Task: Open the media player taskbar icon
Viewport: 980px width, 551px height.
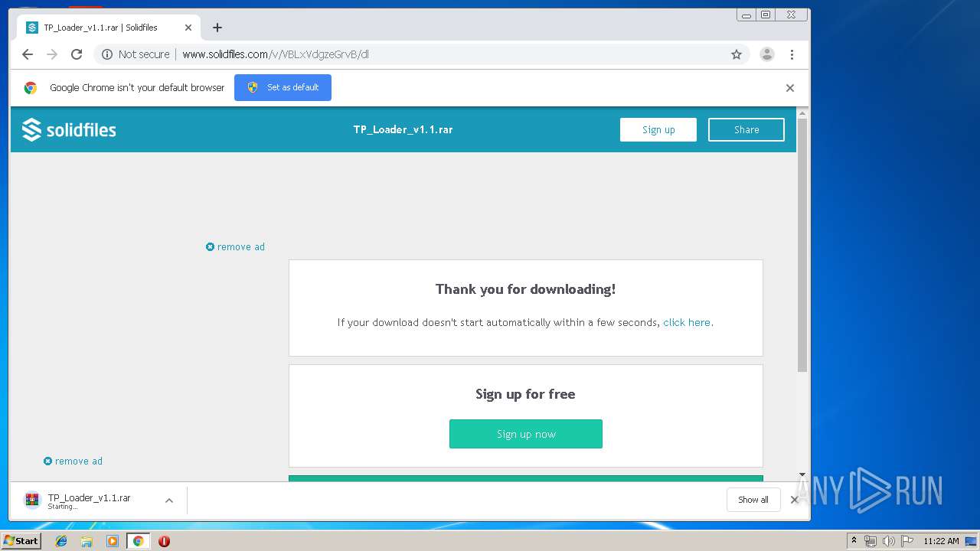Action: click(x=113, y=541)
